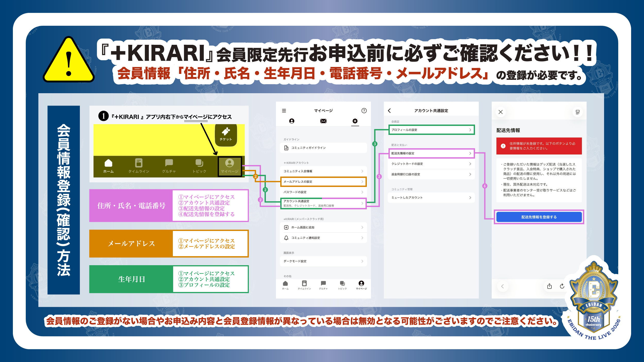The height and width of the screenshot is (362, 644).
Task: Open コミュニティ通知設定 row
Action: tap(323, 238)
